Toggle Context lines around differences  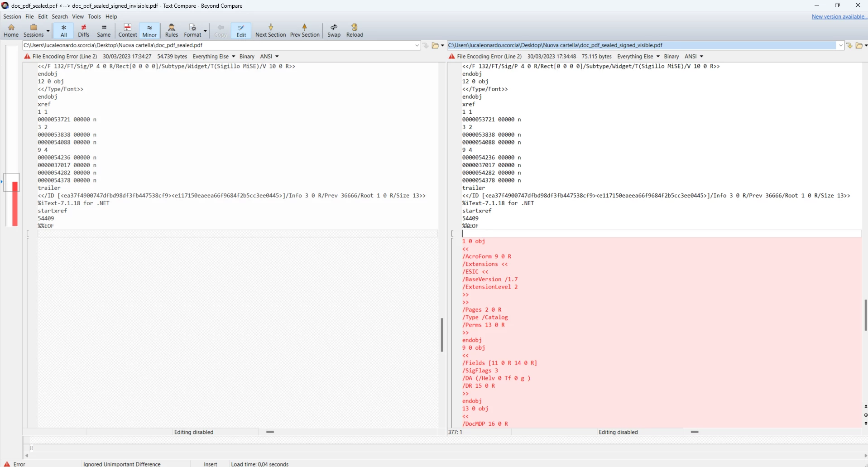[x=128, y=30]
